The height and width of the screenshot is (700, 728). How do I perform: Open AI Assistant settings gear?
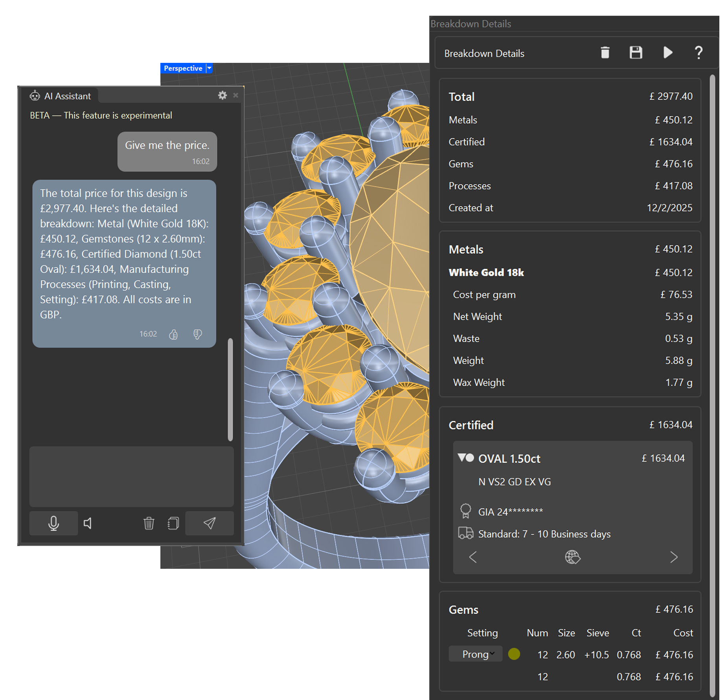[222, 95]
